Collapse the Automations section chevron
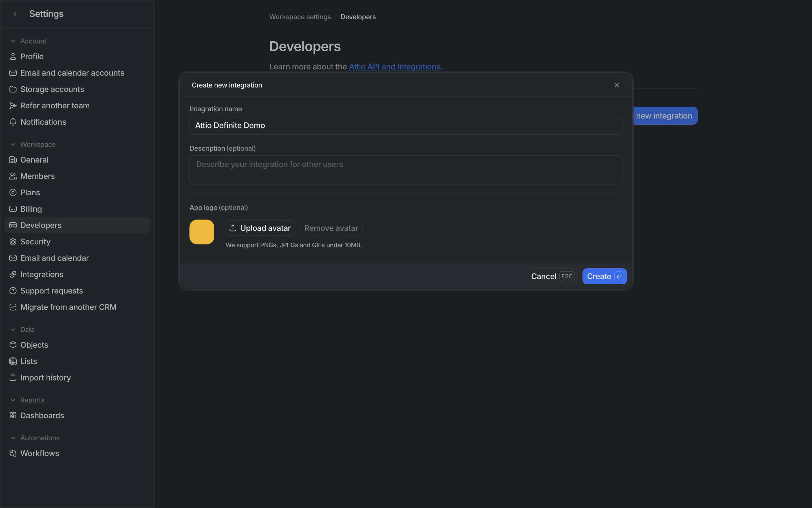This screenshot has height=508, width=812. coord(13,438)
